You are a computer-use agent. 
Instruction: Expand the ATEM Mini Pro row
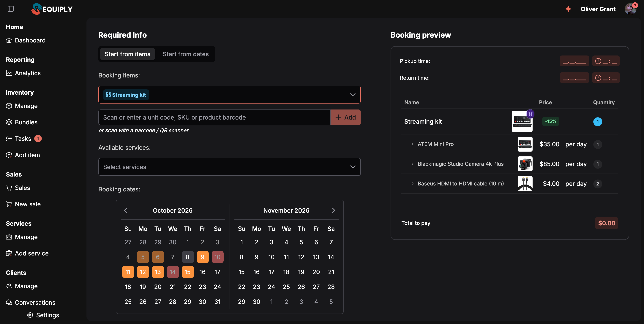pyautogui.click(x=413, y=144)
